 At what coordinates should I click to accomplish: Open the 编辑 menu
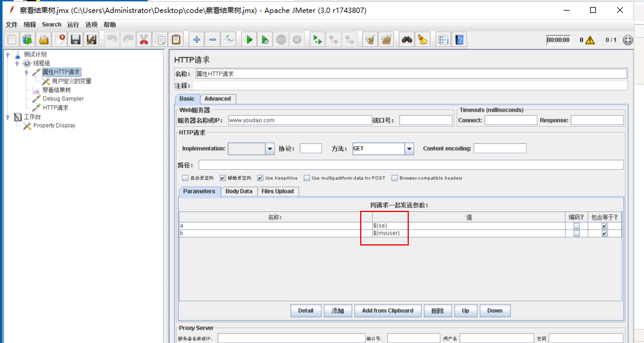click(x=29, y=25)
